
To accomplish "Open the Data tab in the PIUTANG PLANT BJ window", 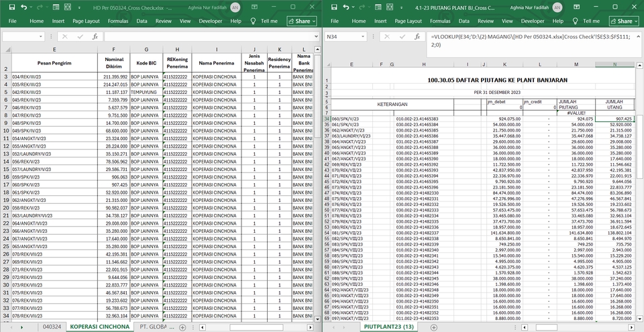I will (x=464, y=21).
